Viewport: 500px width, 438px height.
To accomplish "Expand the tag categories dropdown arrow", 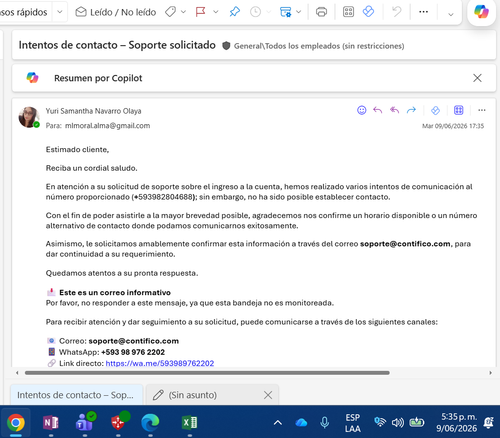I will (183, 12).
